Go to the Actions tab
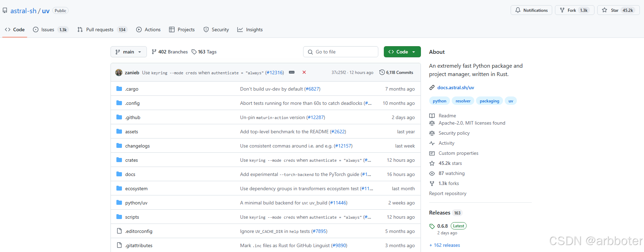This screenshot has width=644, height=252. pyautogui.click(x=148, y=30)
